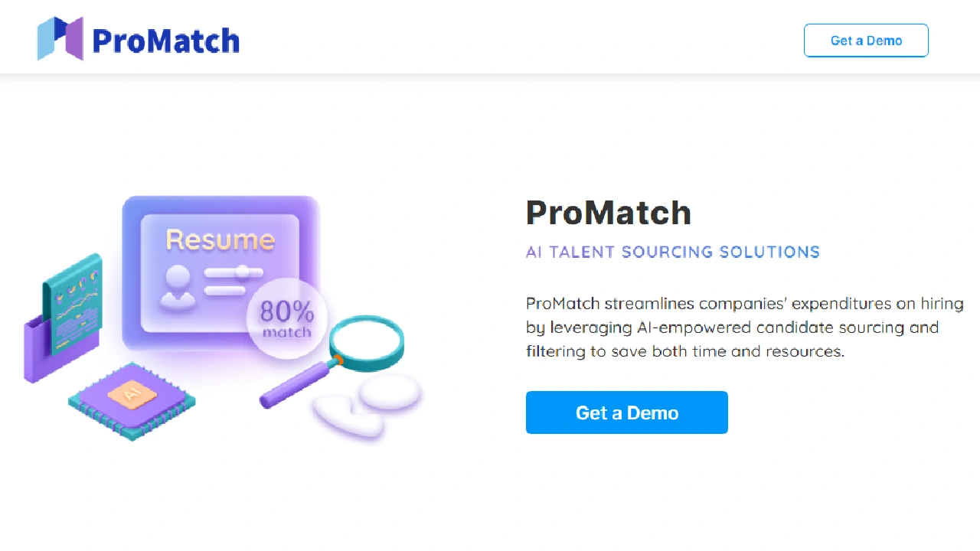Click the AI label on the chip
The width and height of the screenshot is (980, 551).
click(x=131, y=394)
